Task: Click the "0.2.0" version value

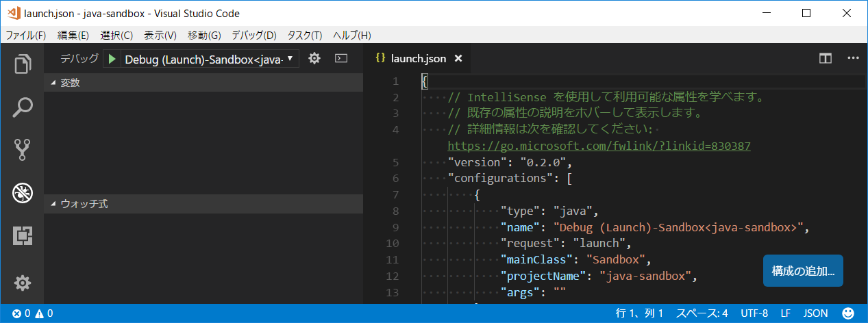Action: pos(543,163)
